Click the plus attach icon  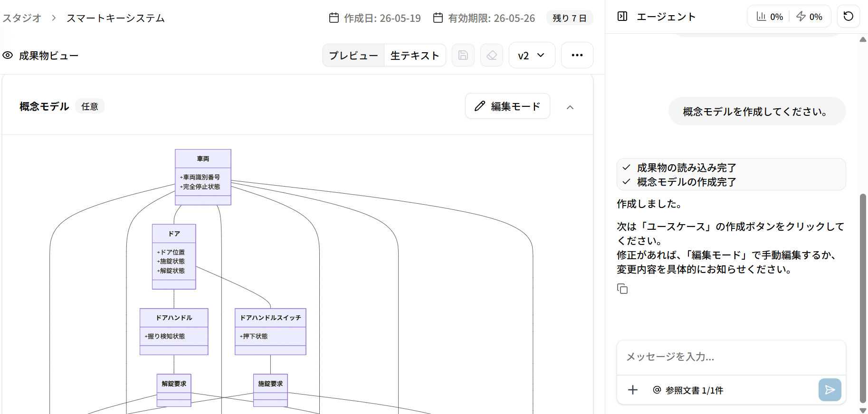click(633, 390)
